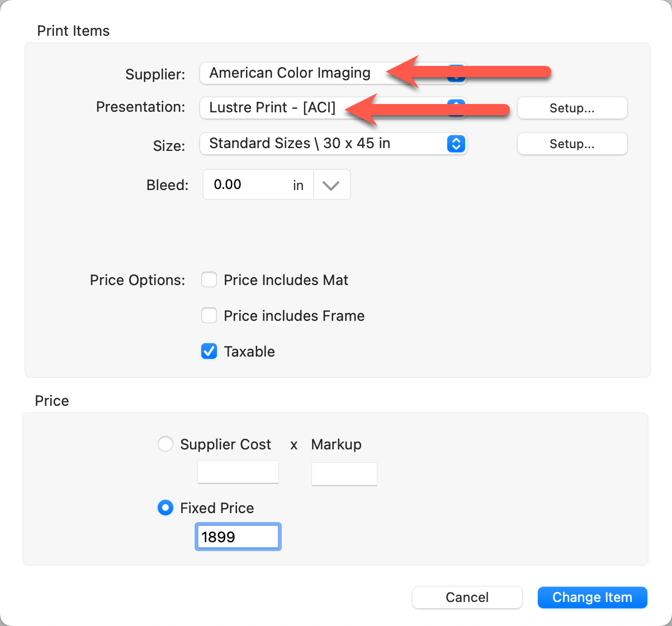Click the Markup input field
Image resolution: width=672 pixels, height=626 pixels.
344,474
